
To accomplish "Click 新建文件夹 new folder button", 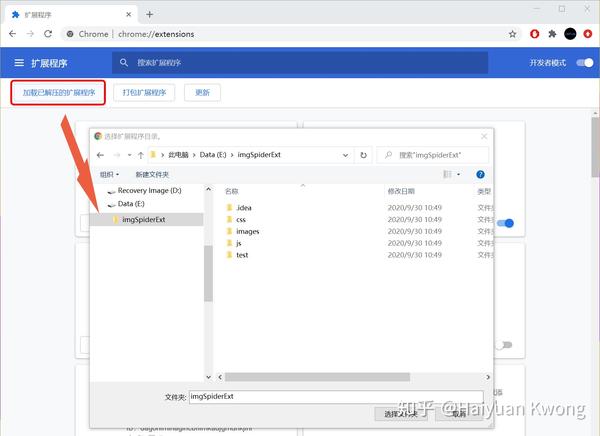I will (x=152, y=175).
